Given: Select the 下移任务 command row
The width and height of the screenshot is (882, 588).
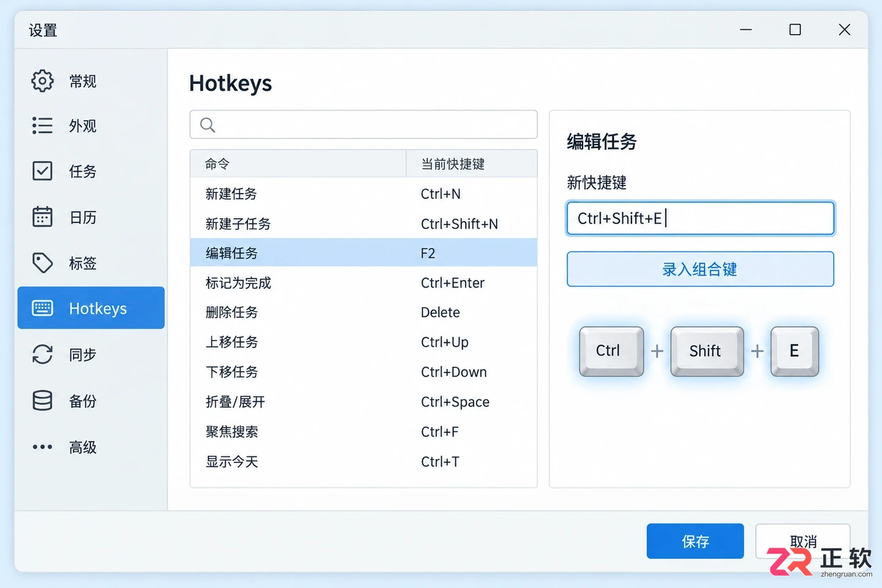Looking at the screenshot, I should click(x=364, y=372).
